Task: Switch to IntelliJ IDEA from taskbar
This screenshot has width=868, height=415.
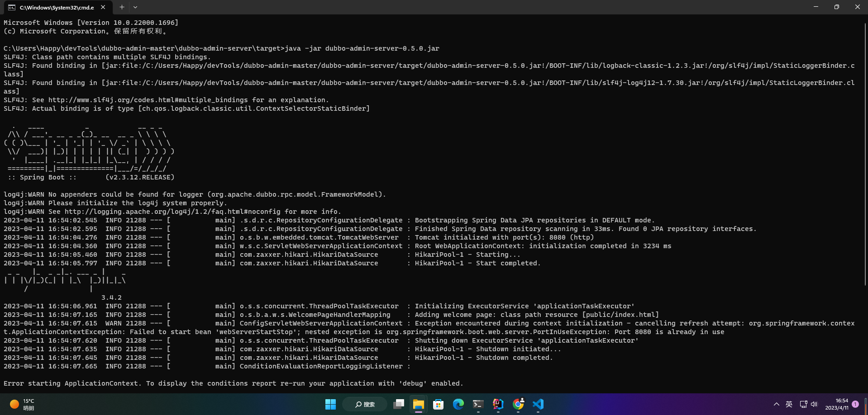Action: [498, 404]
